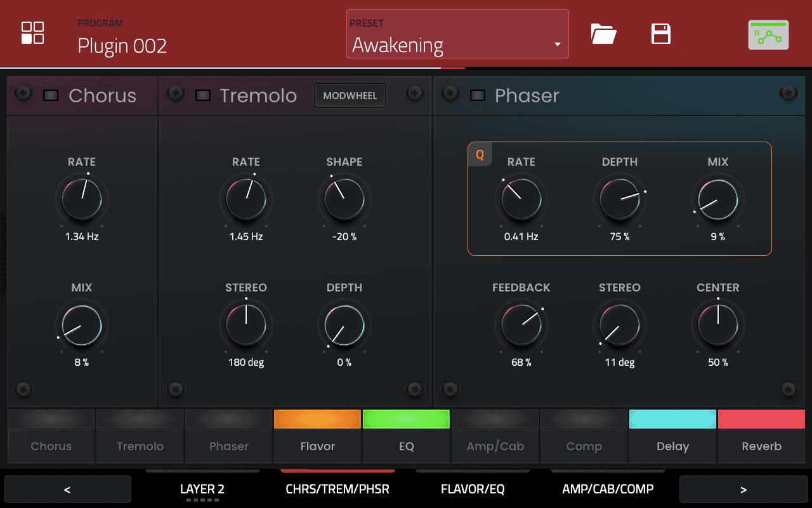Open the green automation routing icon

[x=768, y=35]
